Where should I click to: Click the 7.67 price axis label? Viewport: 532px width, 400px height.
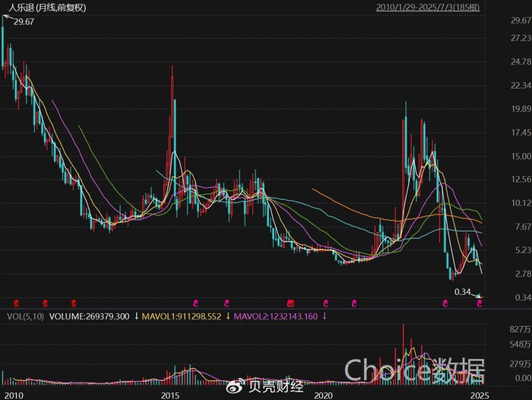(x=523, y=227)
